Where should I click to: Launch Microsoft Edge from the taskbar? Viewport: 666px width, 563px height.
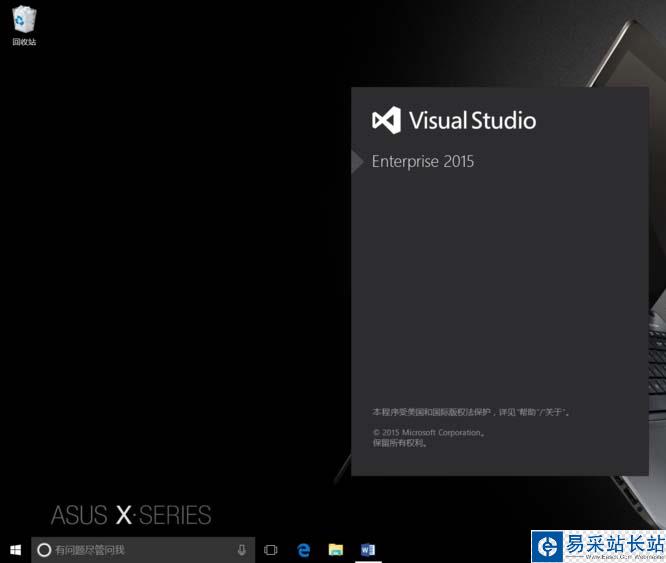point(303,550)
